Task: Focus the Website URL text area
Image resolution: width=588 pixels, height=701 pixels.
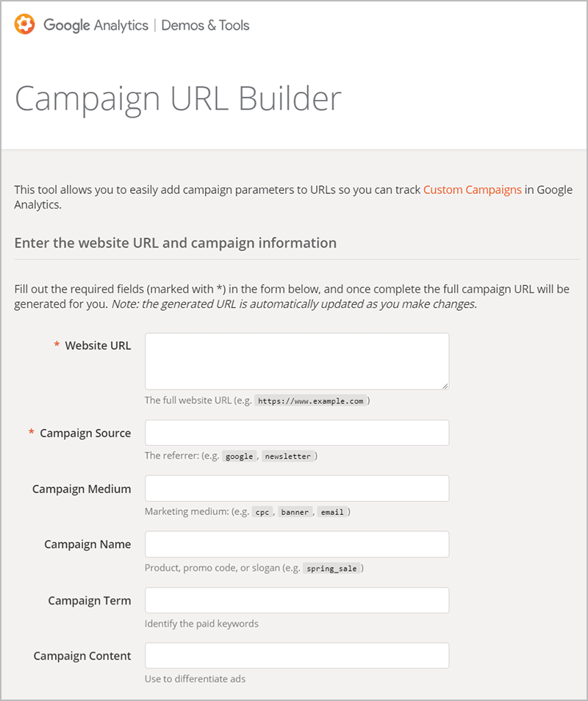Action: [x=296, y=361]
